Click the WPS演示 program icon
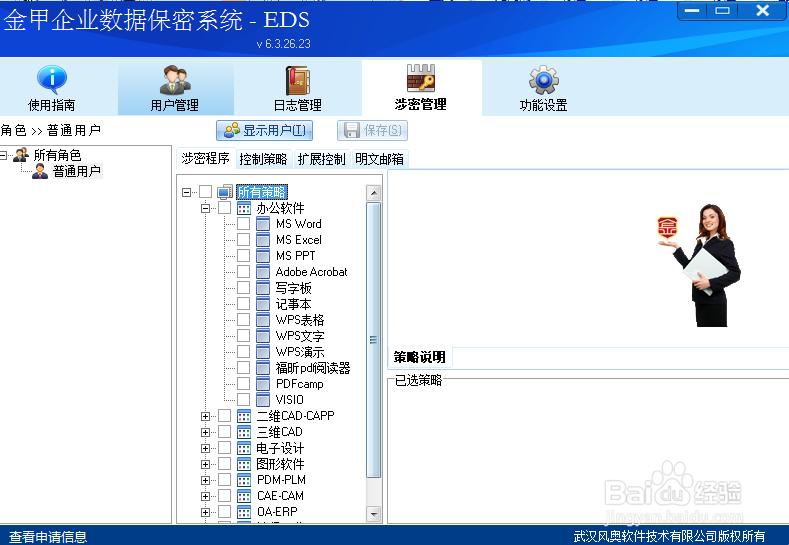 coord(263,351)
